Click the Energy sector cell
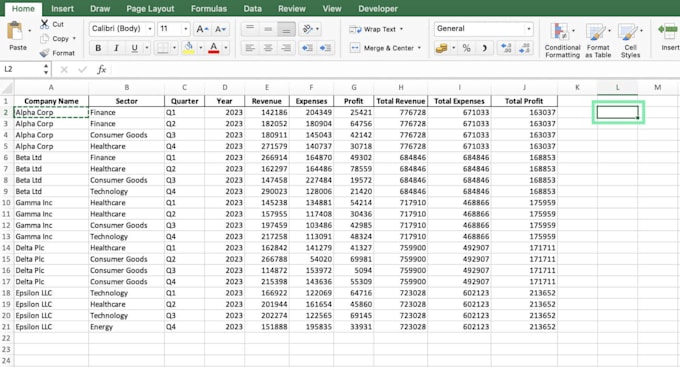680x367 pixels. click(x=126, y=327)
